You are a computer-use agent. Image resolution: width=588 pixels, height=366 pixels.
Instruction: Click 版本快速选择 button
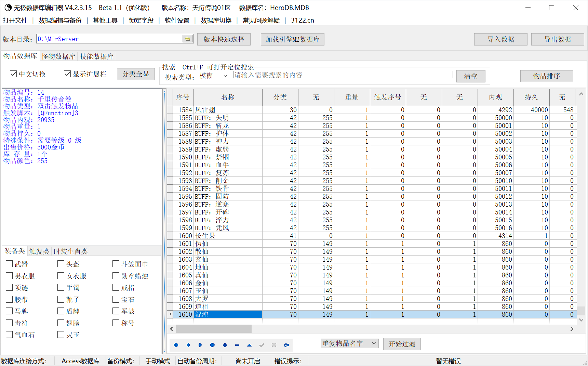(x=224, y=39)
